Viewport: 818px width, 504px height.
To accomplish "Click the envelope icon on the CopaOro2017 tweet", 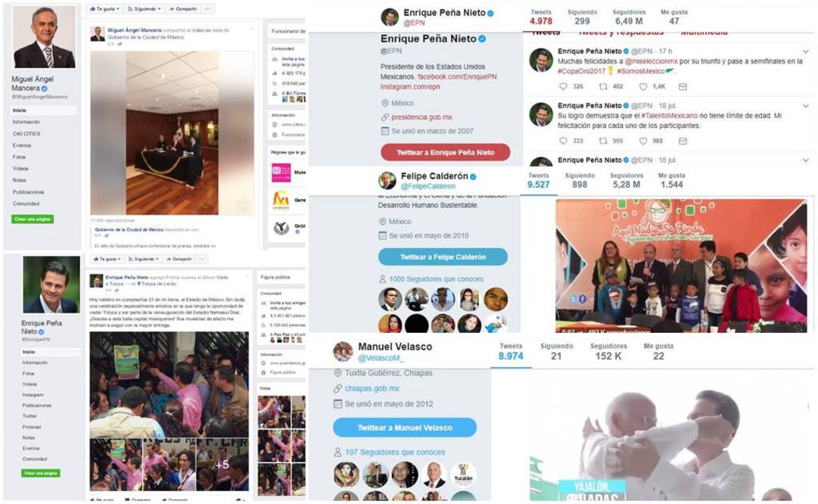I will click(683, 86).
